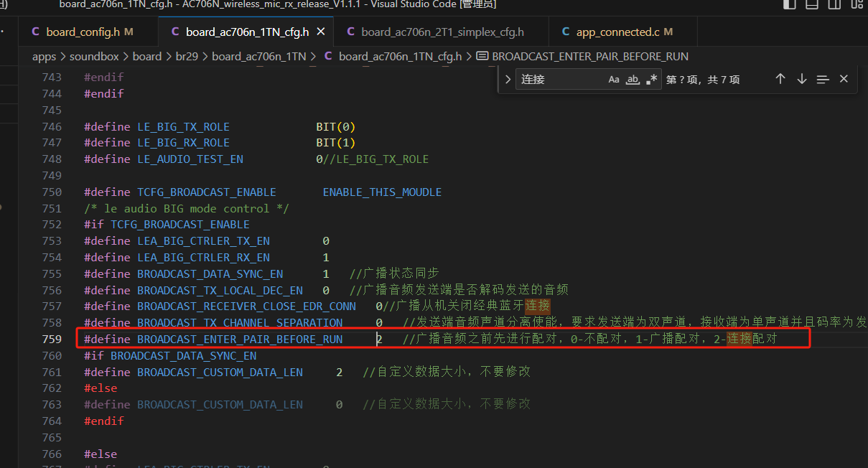The width and height of the screenshot is (868, 468).
Task: Open the board_ac706n_1TN folder breadcrumb
Action: [x=259, y=56]
